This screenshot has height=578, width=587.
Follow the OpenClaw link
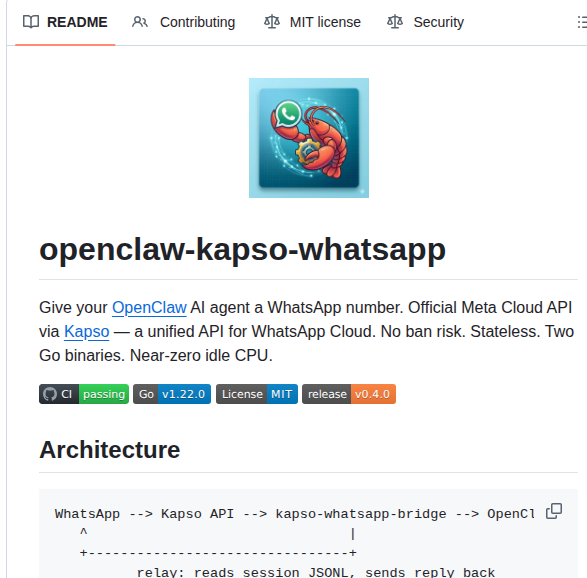pyautogui.click(x=149, y=308)
